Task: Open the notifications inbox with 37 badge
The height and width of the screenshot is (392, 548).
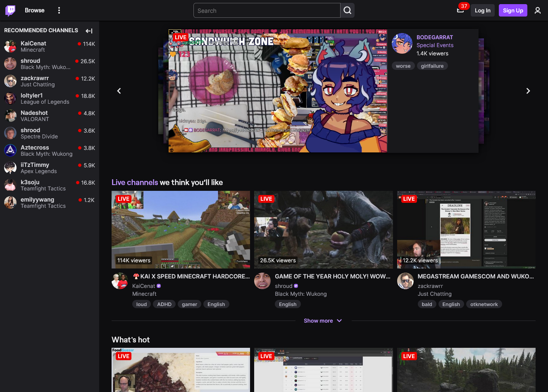Action: [x=460, y=10]
